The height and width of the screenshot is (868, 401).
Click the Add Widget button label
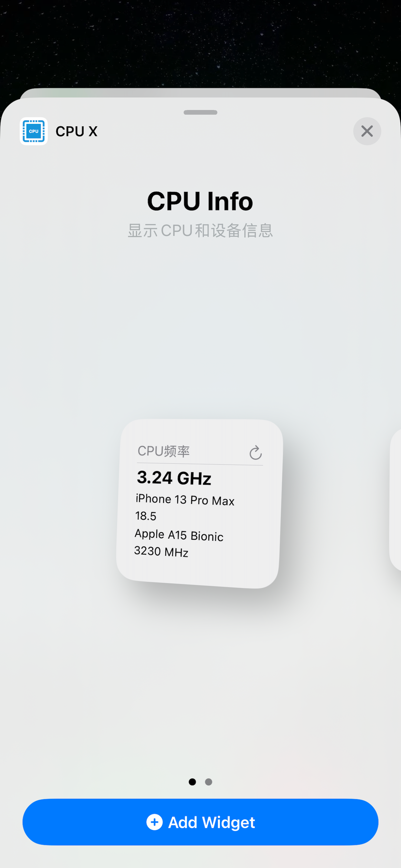[211, 822]
